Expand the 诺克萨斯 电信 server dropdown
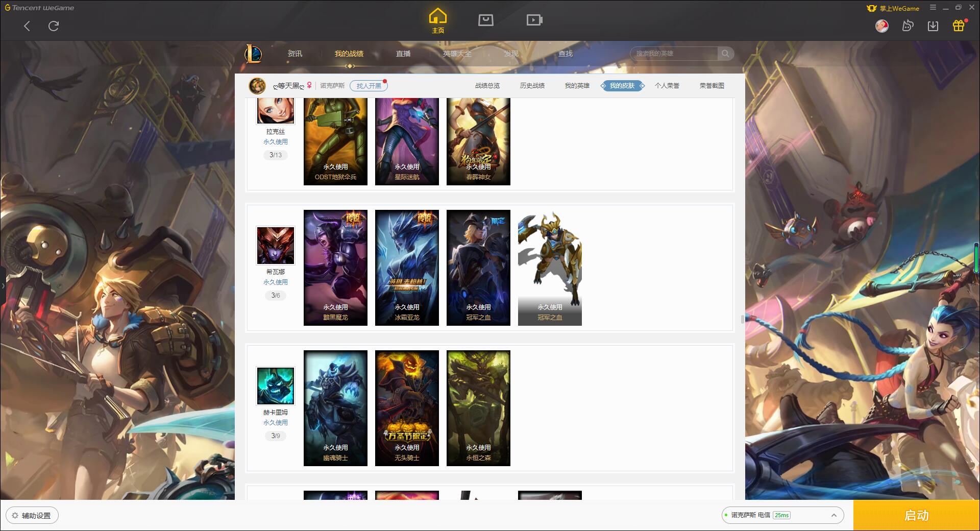This screenshot has height=531, width=980. [782, 515]
